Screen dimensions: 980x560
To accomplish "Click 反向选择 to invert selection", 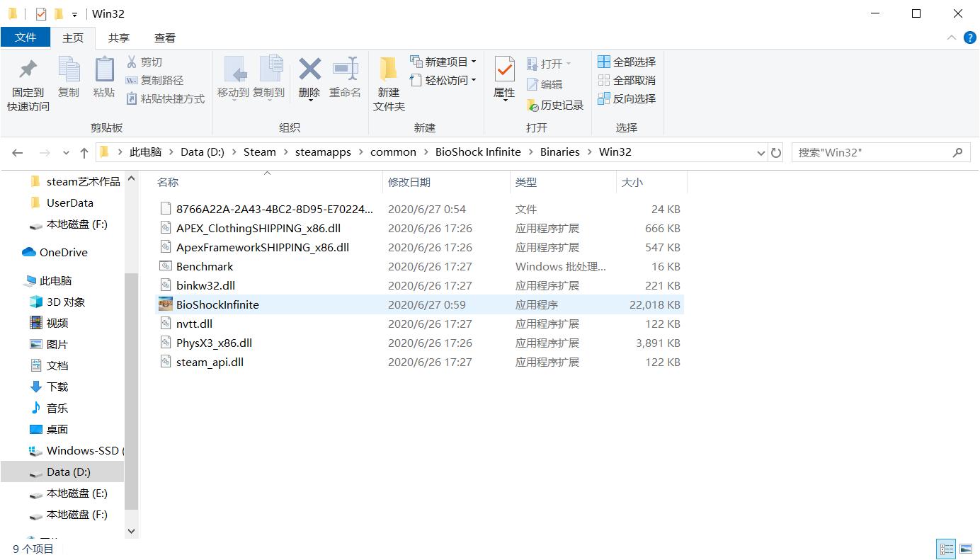I will [x=627, y=98].
